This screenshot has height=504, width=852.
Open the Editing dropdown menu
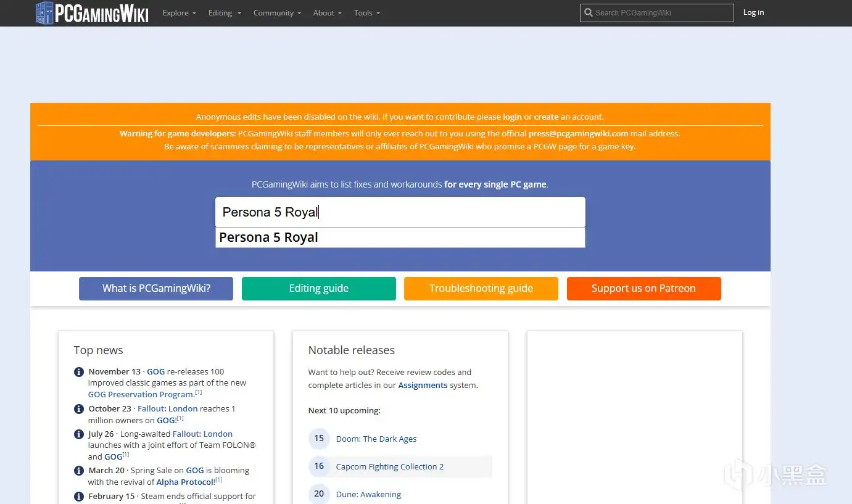(225, 13)
